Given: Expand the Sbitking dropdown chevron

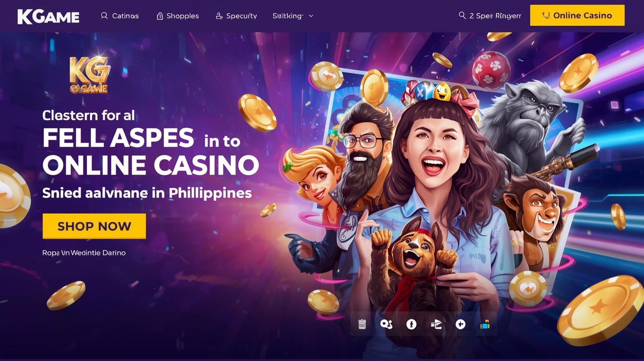Looking at the screenshot, I should [x=311, y=16].
